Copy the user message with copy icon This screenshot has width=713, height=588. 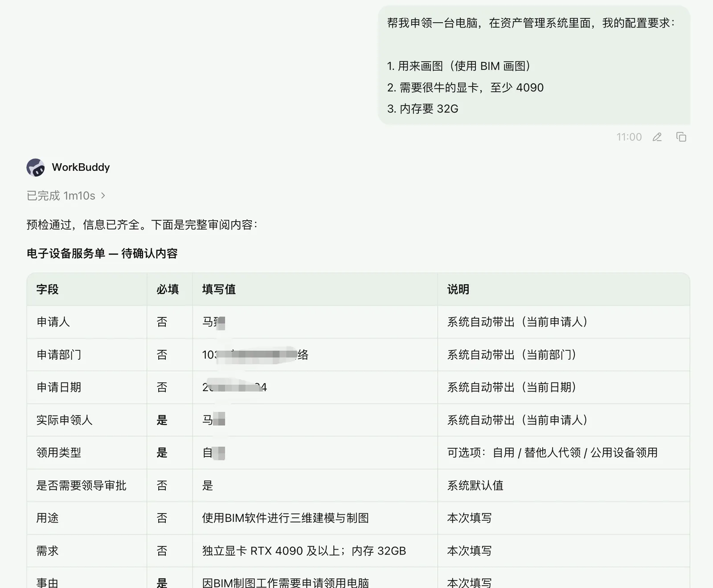[681, 137]
